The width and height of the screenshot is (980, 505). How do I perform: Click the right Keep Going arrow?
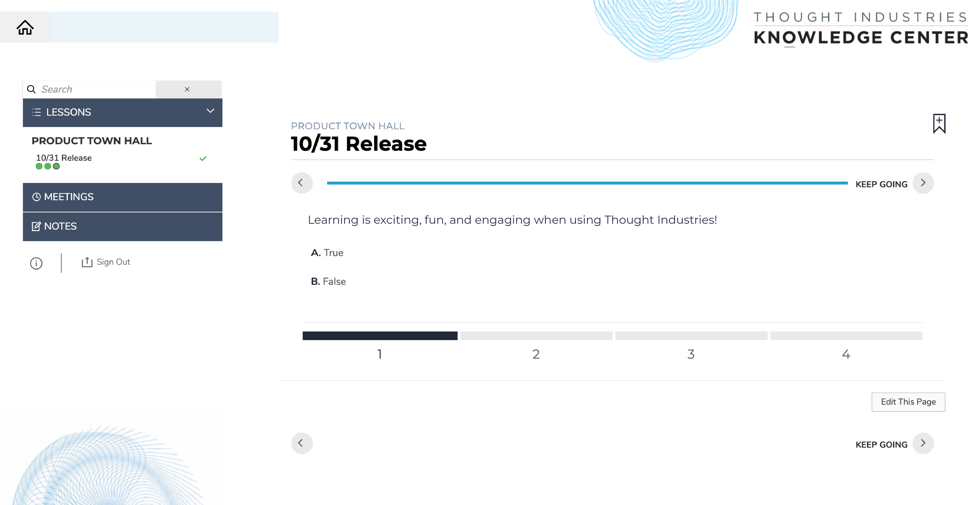pyautogui.click(x=923, y=183)
